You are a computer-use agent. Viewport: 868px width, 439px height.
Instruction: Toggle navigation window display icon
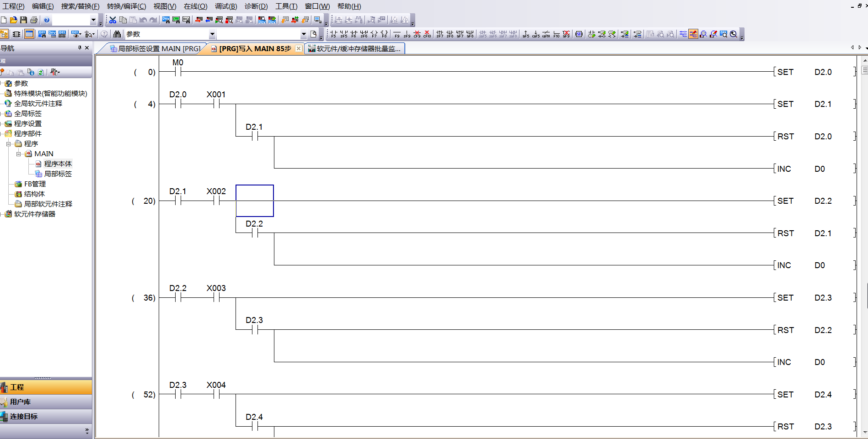click(x=4, y=34)
